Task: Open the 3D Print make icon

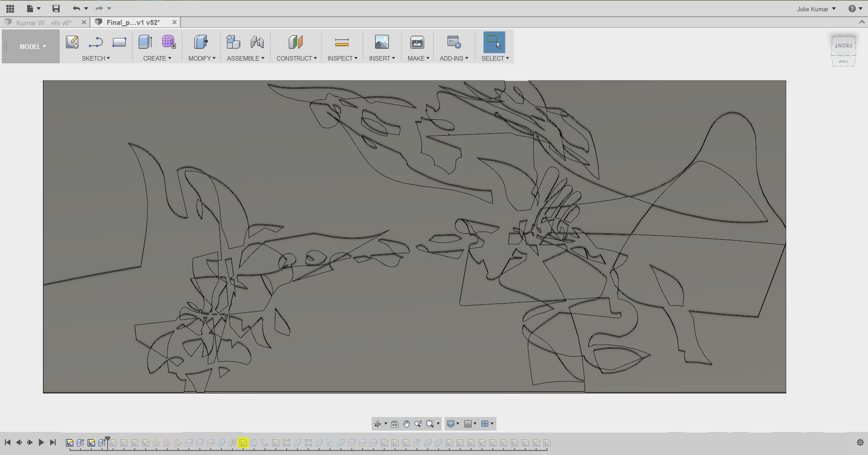Action: [417, 42]
